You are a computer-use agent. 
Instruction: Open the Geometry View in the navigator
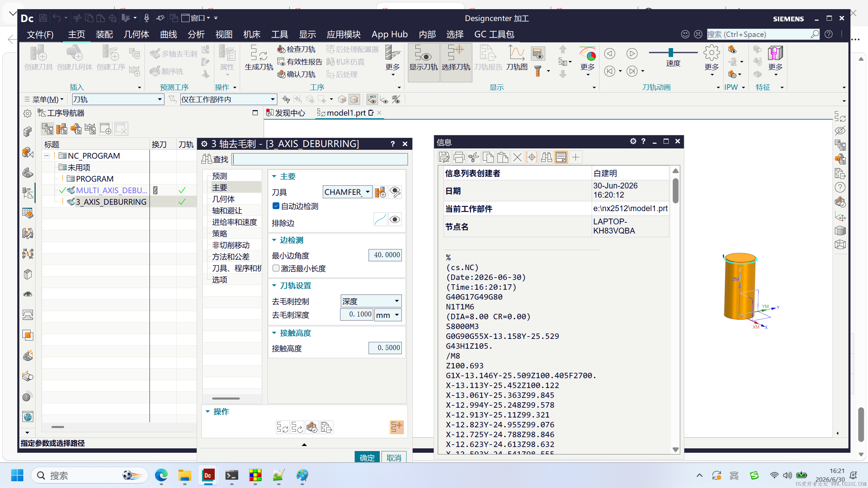pos(76,129)
